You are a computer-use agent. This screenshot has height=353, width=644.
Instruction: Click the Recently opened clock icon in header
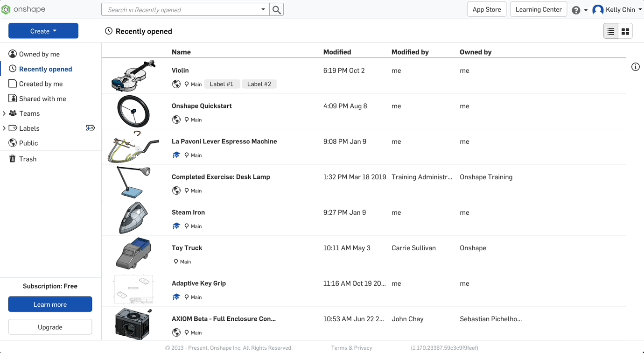109,31
